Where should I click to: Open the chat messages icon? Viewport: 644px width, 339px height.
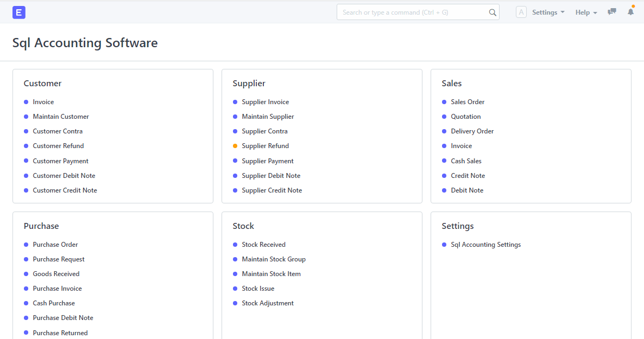click(612, 12)
